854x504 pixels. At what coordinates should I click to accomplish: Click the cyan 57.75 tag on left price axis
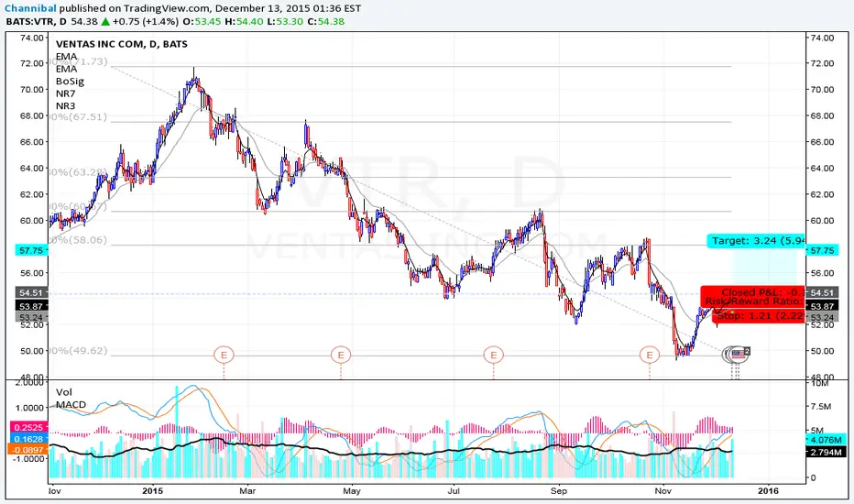[x=31, y=251]
